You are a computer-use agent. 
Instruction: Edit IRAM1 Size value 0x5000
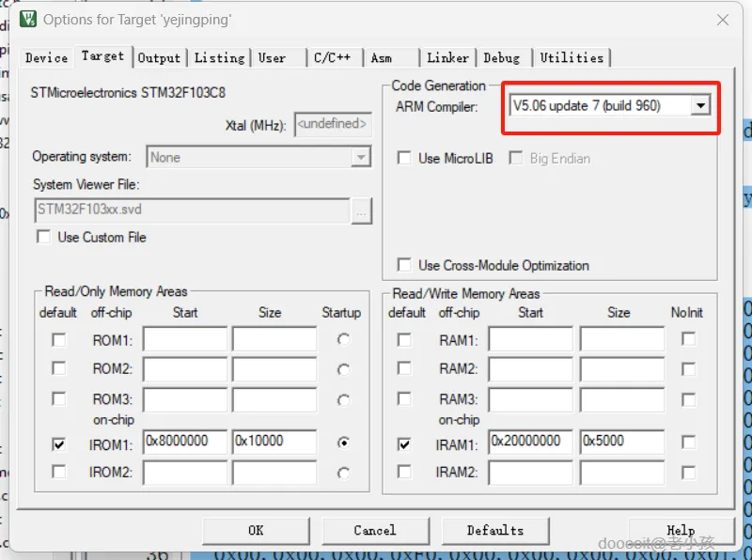point(622,441)
